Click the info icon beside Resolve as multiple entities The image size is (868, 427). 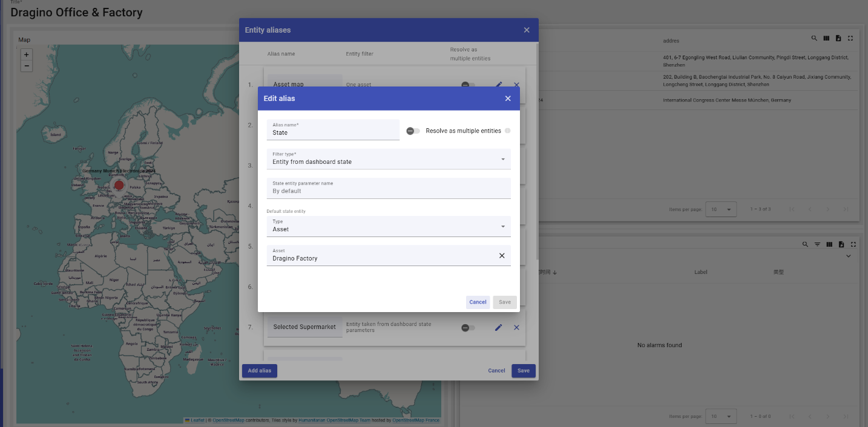507,131
